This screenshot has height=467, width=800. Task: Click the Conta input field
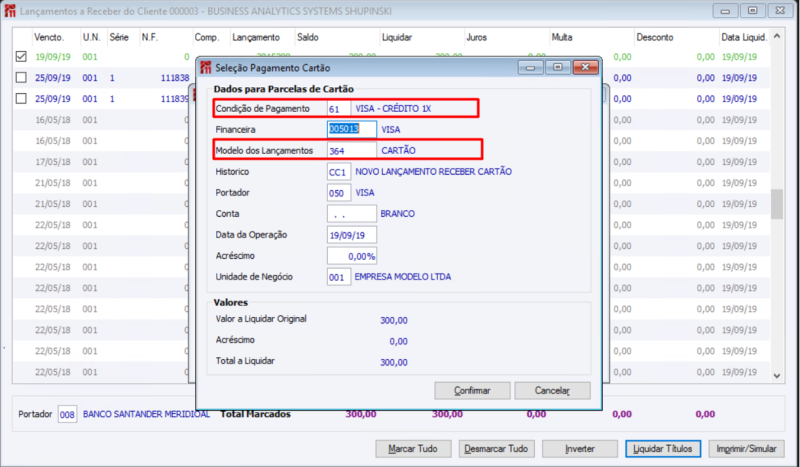[x=352, y=214]
